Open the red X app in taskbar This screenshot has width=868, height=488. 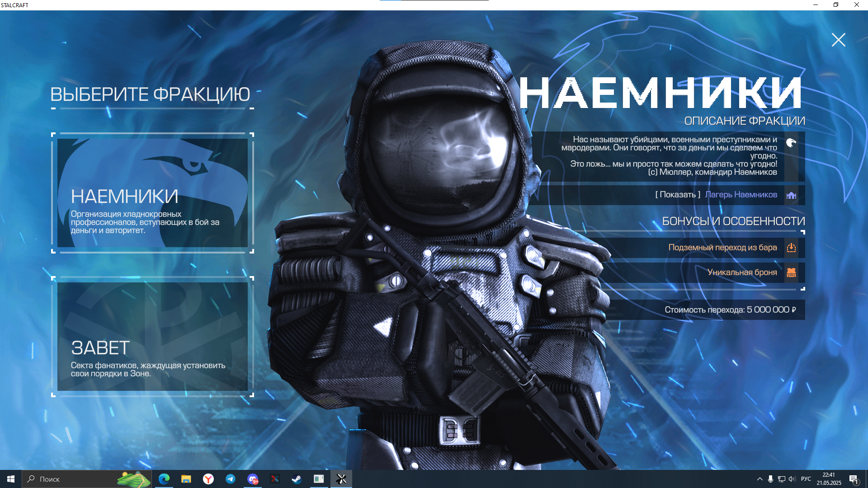274,479
